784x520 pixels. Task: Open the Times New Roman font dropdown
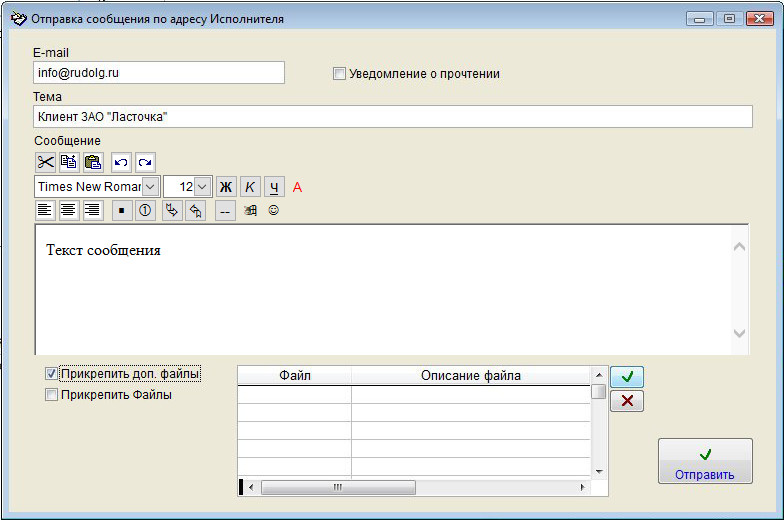click(x=151, y=187)
